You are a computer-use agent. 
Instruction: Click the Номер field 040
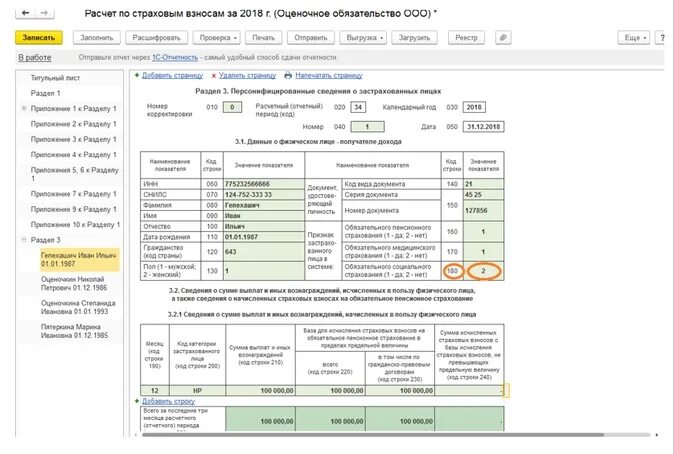(368, 127)
